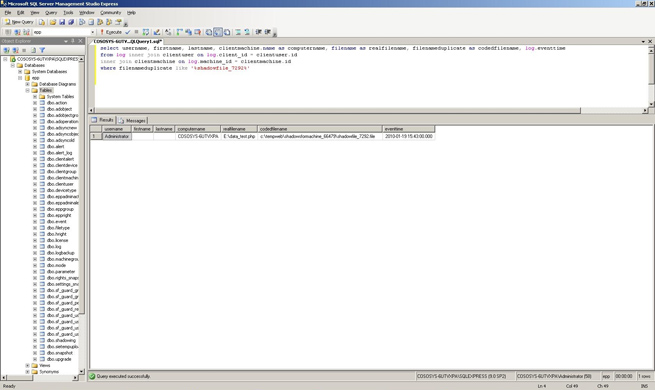Click the Comment Out Selected Lines icon
Viewport: 655px width, 390px height.
point(238,32)
